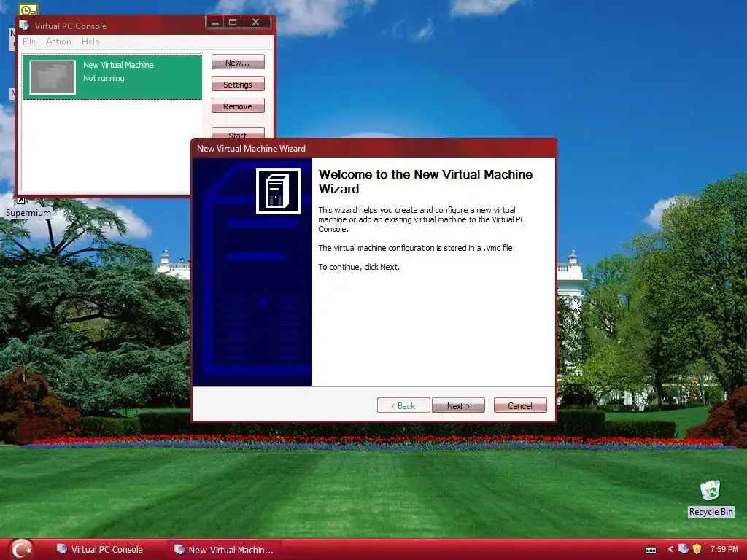
Task: Click the New Virtual Machine Wizard title bar
Action: point(373,148)
